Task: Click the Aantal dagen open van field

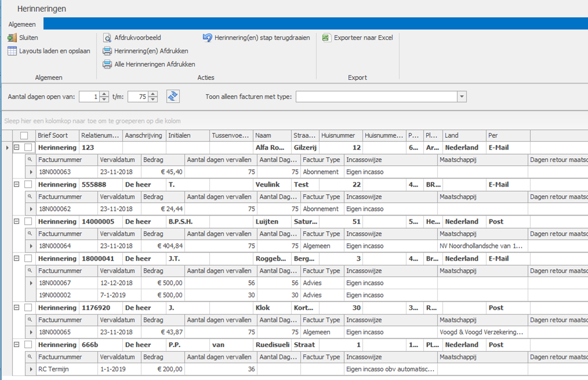Action: pos(89,97)
